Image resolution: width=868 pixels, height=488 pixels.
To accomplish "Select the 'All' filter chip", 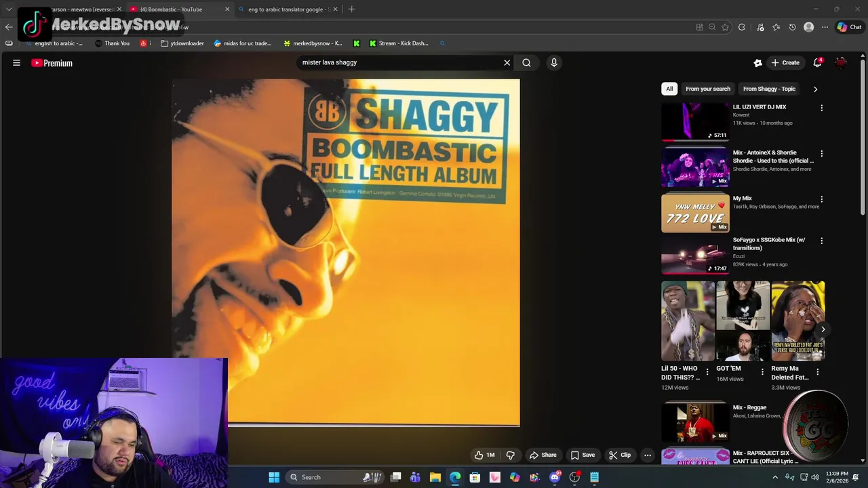I will tap(669, 89).
